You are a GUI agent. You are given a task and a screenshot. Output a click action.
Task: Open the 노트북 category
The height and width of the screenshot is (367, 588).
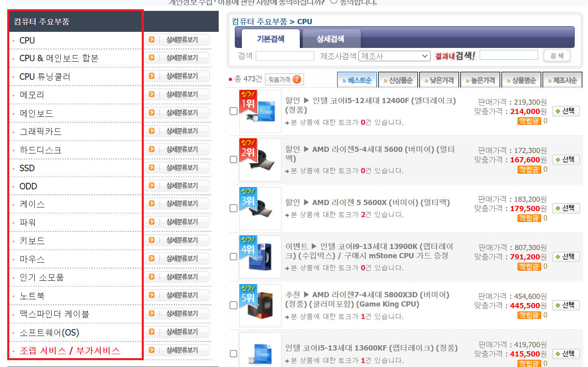tap(32, 296)
